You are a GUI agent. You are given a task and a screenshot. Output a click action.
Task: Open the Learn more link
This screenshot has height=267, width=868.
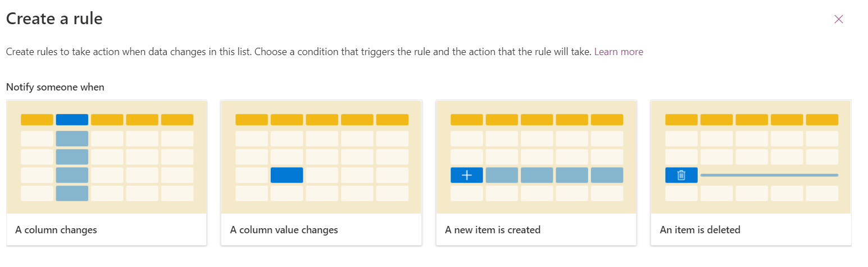619,52
